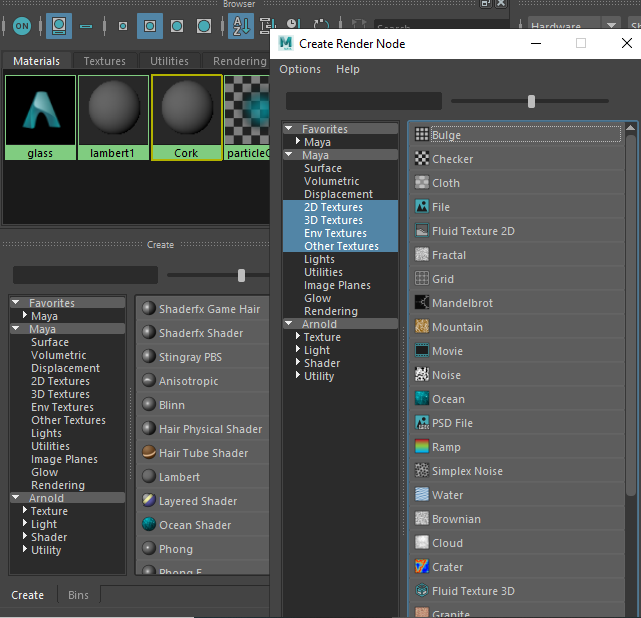Image resolution: width=641 pixels, height=618 pixels.
Task: Adjust the icon size slider in dialog
Action: tap(531, 101)
